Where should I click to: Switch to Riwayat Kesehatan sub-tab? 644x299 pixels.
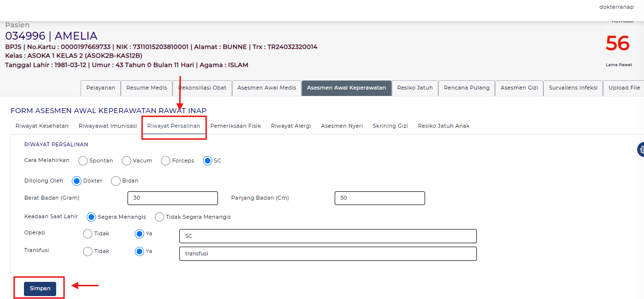pyautogui.click(x=42, y=126)
